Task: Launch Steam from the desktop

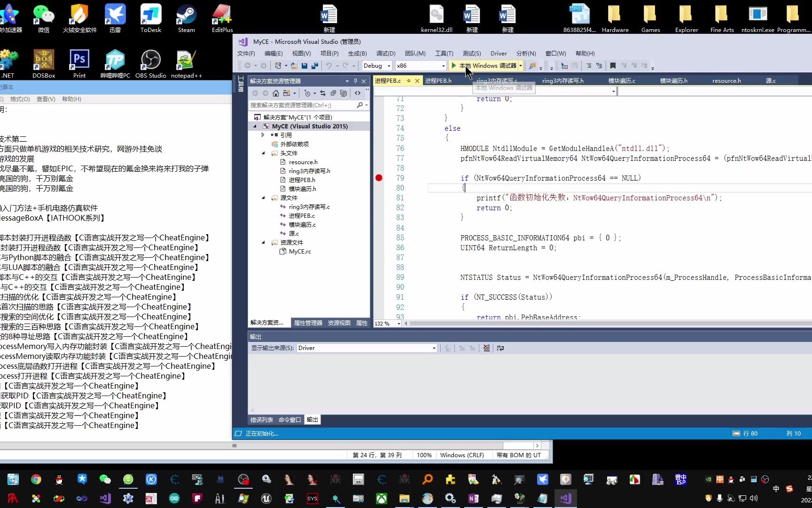Action: (x=186, y=18)
